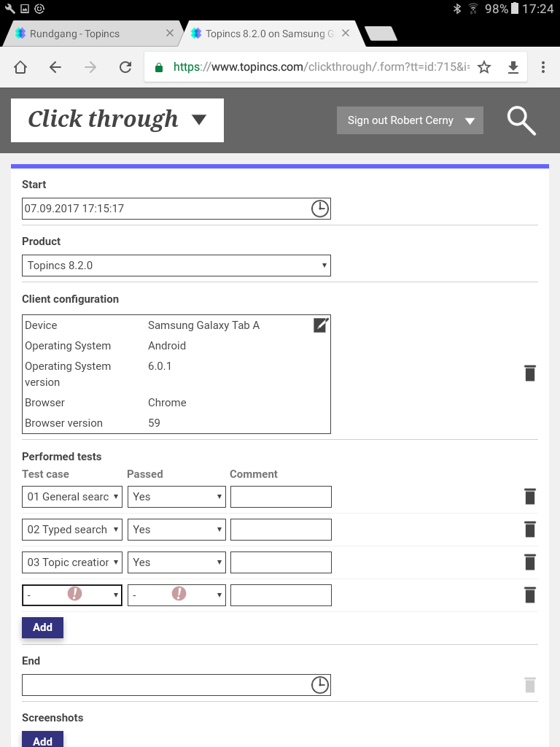Click the comment field for 01 General search

pos(281,497)
